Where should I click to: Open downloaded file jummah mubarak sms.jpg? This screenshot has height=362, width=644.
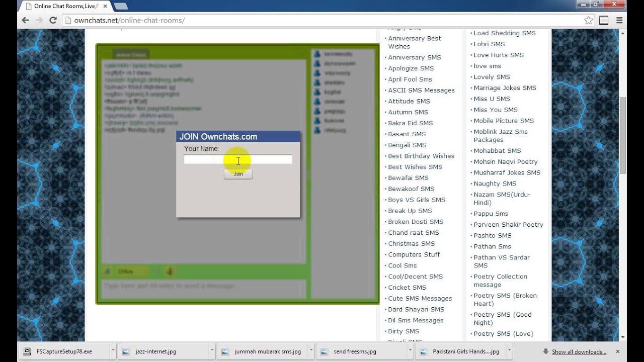pos(263,351)
